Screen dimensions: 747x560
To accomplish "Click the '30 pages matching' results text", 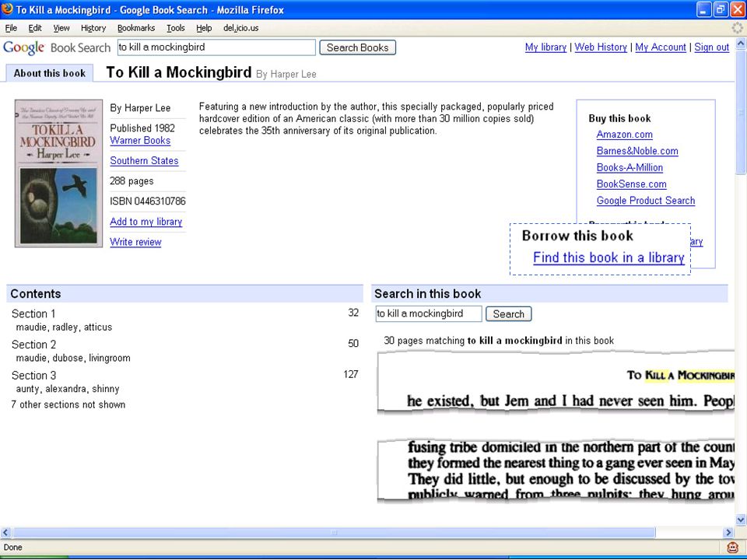I will click(498, 341).
